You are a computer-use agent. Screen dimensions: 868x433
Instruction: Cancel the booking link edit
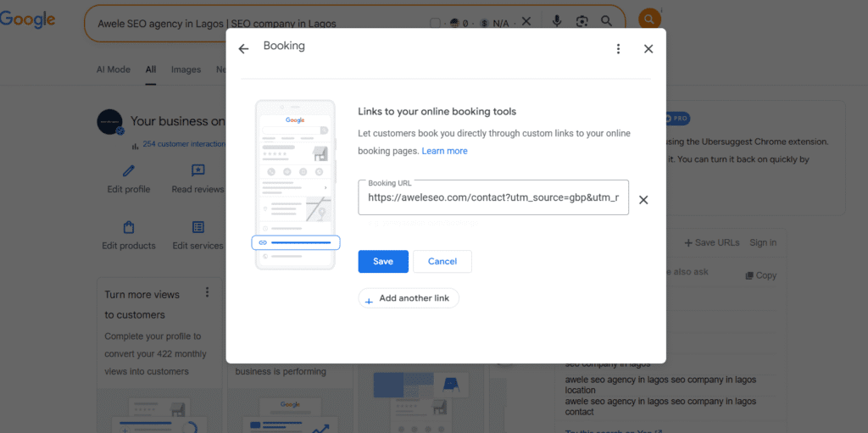tap(442, 261)
